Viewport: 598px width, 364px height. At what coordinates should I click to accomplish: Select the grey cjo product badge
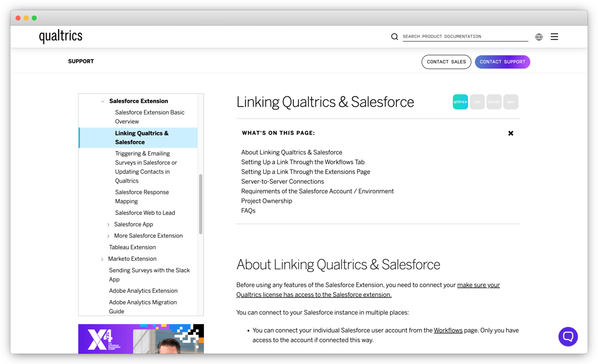click(477, 102)
